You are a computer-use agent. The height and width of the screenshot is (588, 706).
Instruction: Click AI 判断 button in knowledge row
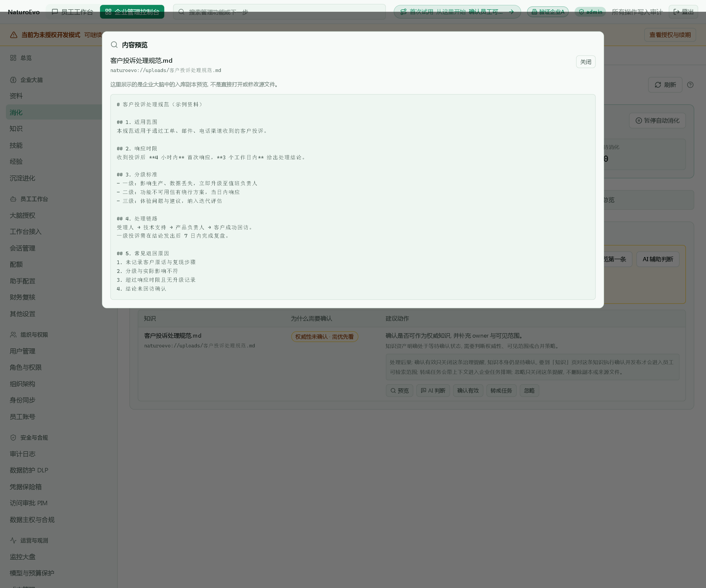tap(433, 391)
